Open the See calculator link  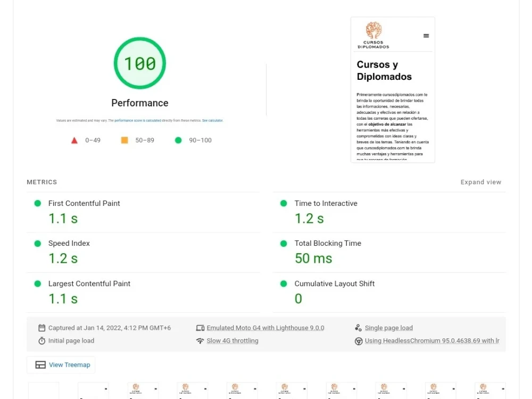pyautogui.click(x=212, y=120)
